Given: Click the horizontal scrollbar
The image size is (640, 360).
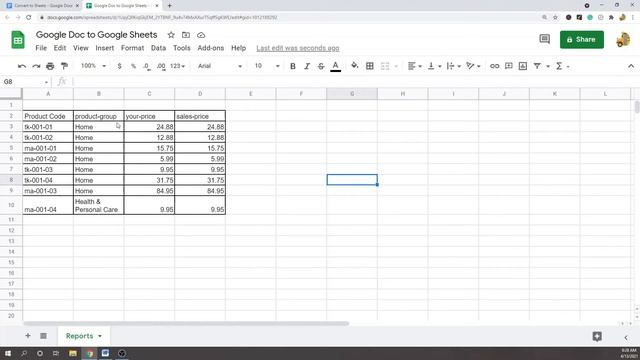Looking at the screenshot, I should [186, 324].
